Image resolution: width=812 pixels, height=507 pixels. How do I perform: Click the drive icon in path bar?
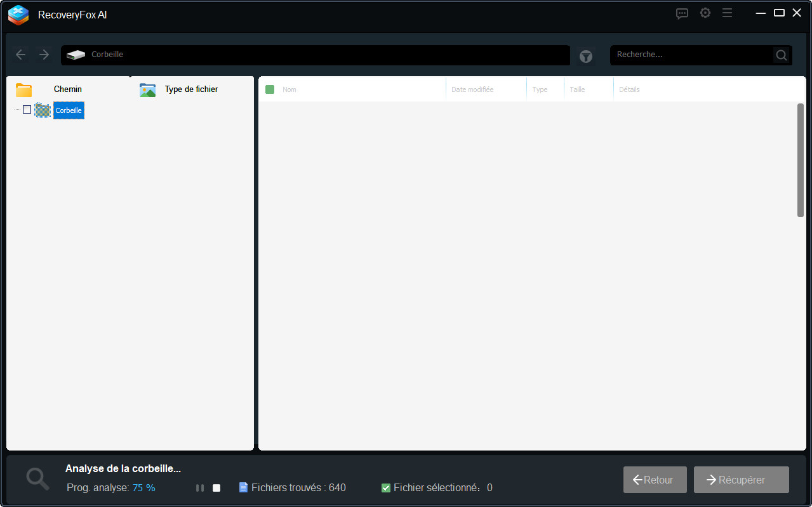point(76,55)
